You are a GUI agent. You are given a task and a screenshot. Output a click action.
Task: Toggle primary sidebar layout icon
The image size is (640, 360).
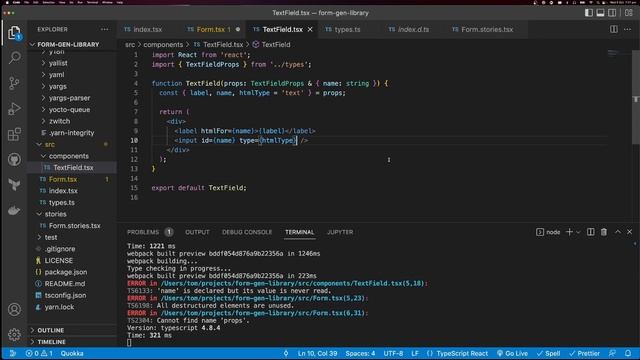click(x=589, y=13)
